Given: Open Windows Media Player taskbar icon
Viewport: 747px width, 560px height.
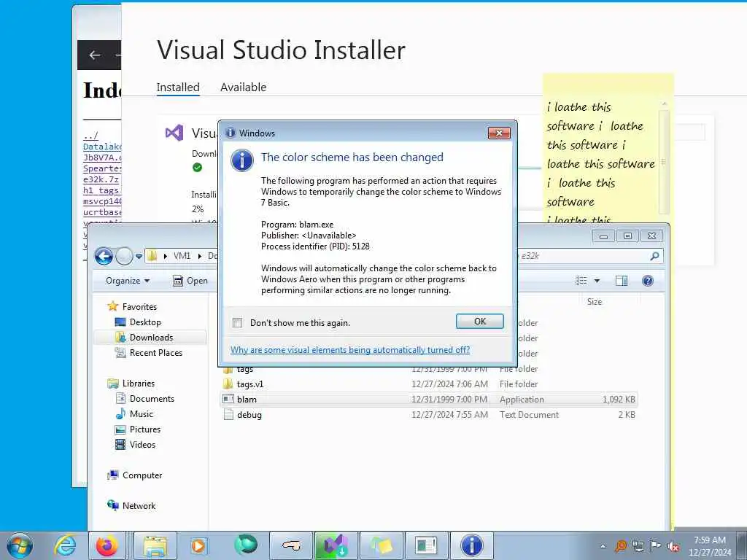Looking at the screenshot, I should coord(198,545).
